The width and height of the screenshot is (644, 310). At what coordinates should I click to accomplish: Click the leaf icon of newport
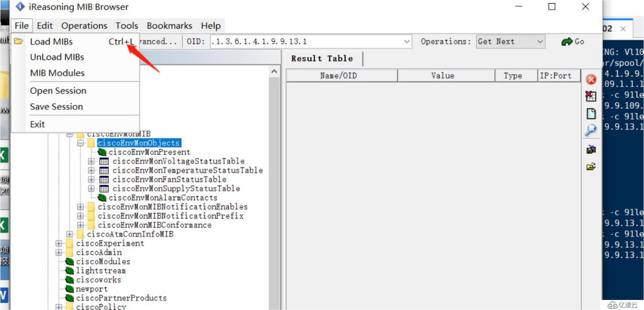[70, 289]
